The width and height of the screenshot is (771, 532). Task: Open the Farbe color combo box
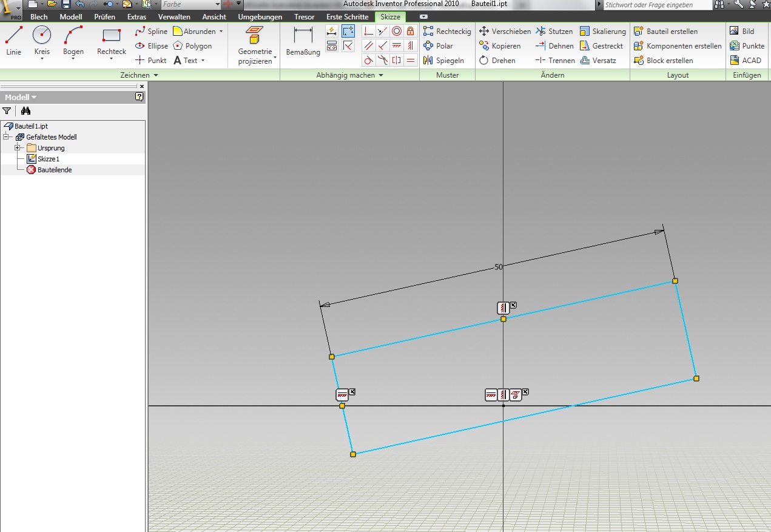(190, 4)
